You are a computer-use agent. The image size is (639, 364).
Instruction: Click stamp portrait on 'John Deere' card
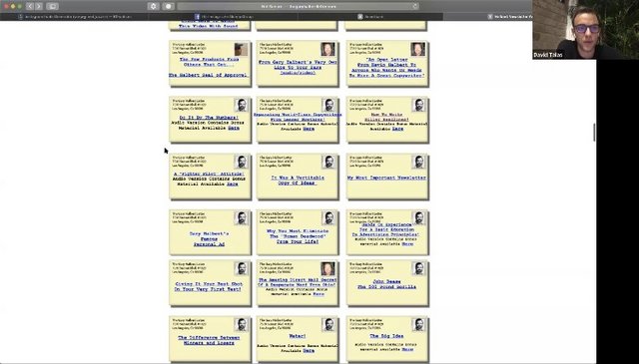pyautogui.click(x=418, y=268)
